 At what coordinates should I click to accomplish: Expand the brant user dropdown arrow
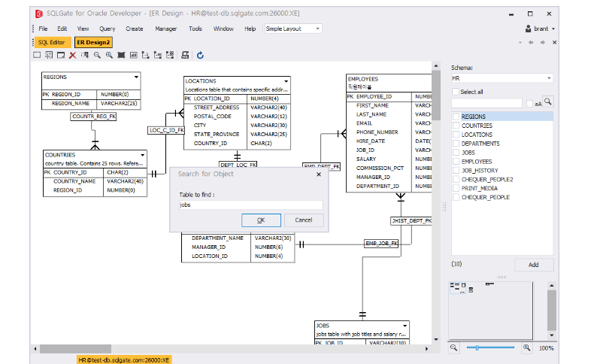[553, 29]
